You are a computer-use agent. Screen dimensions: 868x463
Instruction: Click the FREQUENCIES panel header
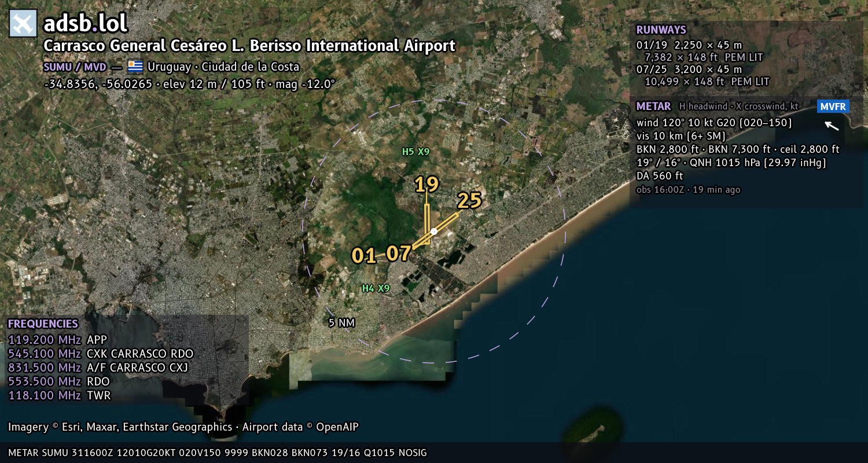43,324
